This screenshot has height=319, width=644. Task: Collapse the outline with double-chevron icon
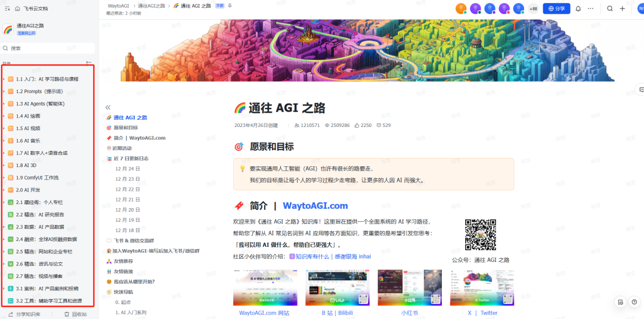click(x=108, y=107)
